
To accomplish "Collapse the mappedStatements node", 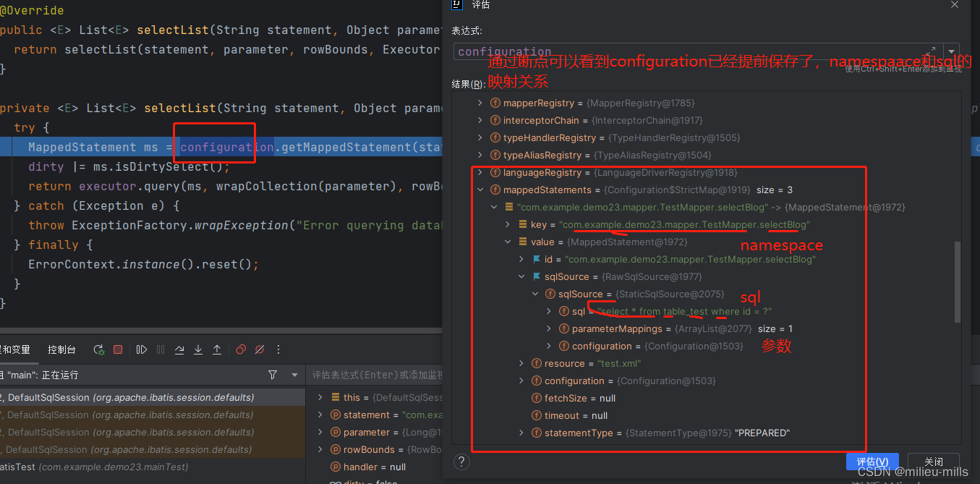I will 480,189.
